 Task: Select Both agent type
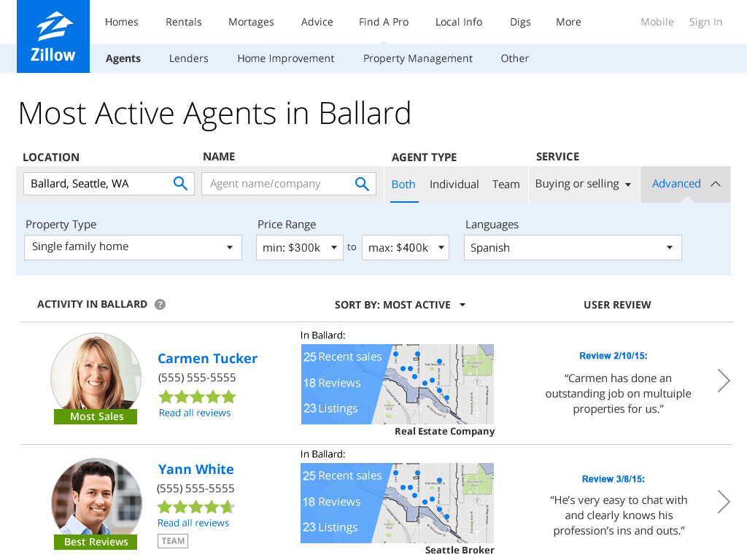[x=403, y=184]
